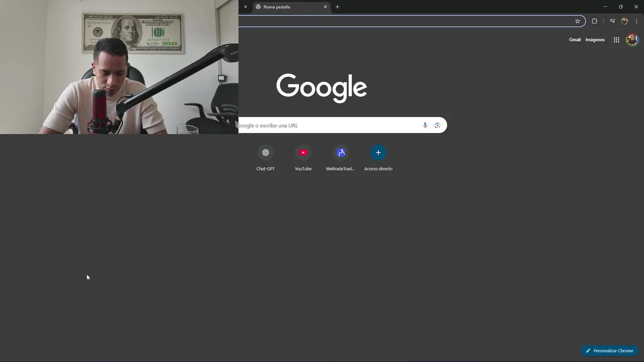Open the Chrome three-dot menu

pyautogui.click(x=636, y=21)
